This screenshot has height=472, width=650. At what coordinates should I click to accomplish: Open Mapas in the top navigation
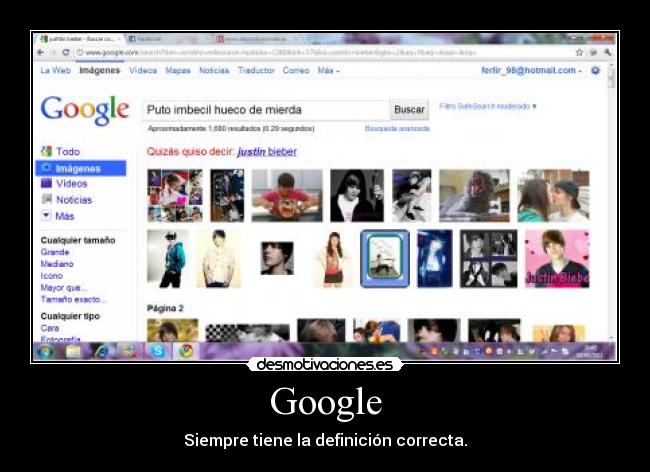pos(178,70)
